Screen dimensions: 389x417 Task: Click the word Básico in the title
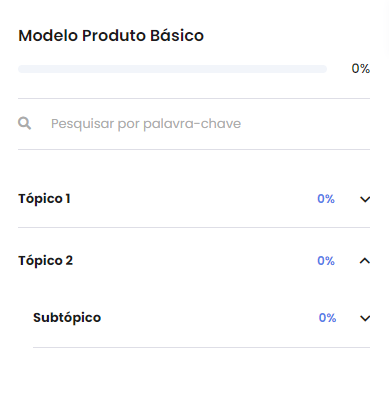pyautogui.click(x=177, y=36)
